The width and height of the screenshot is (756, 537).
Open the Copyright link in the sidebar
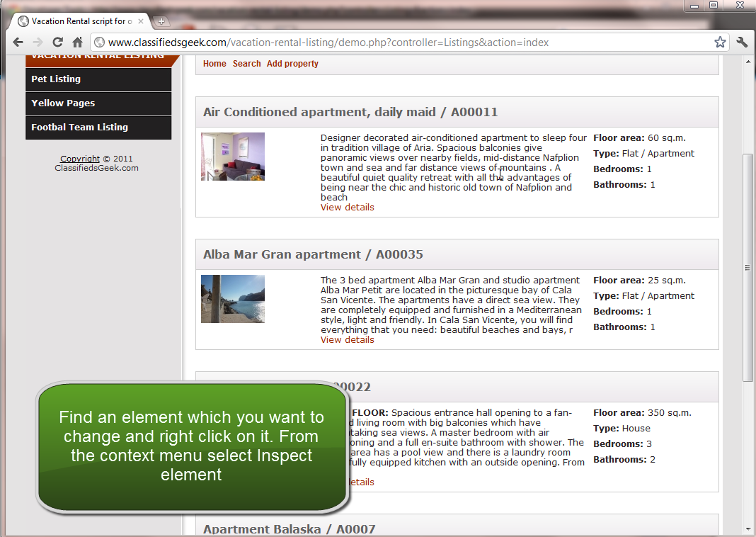pyautogui.click(x=80, y=159)
